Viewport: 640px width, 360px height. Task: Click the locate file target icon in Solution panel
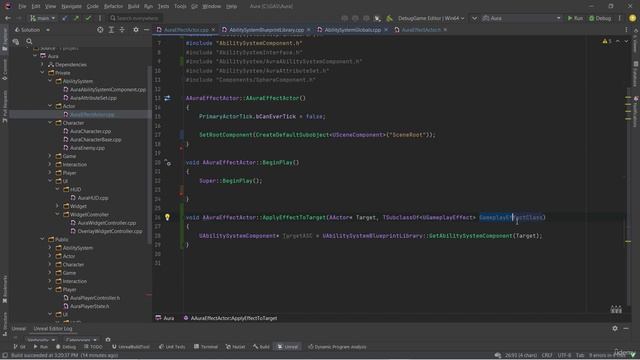click(100, 30)
